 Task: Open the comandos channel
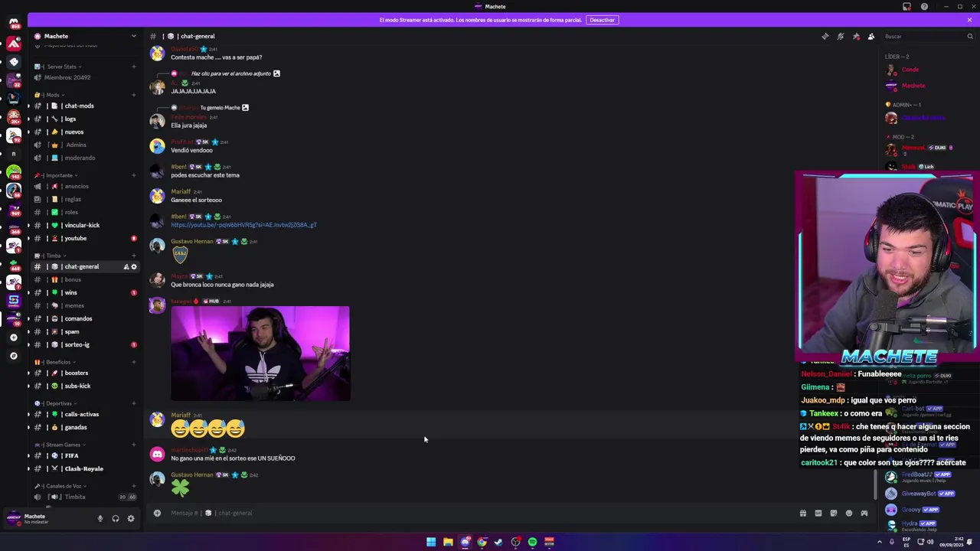[84, 318]
